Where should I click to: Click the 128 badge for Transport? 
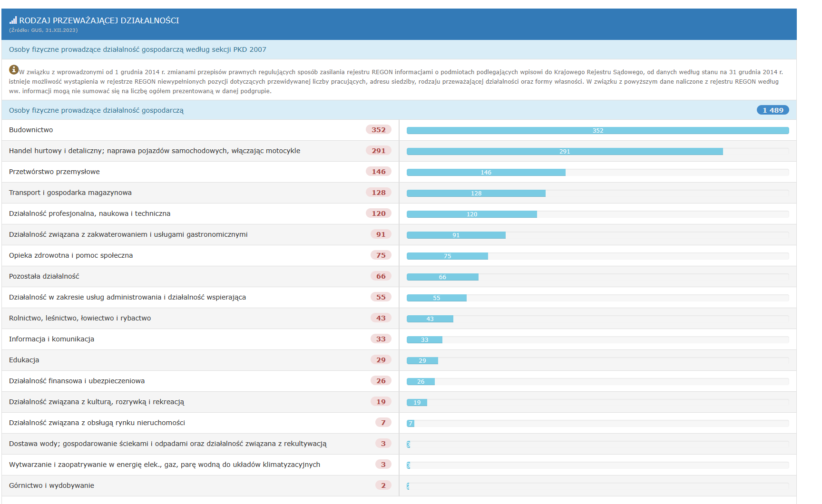378,193
